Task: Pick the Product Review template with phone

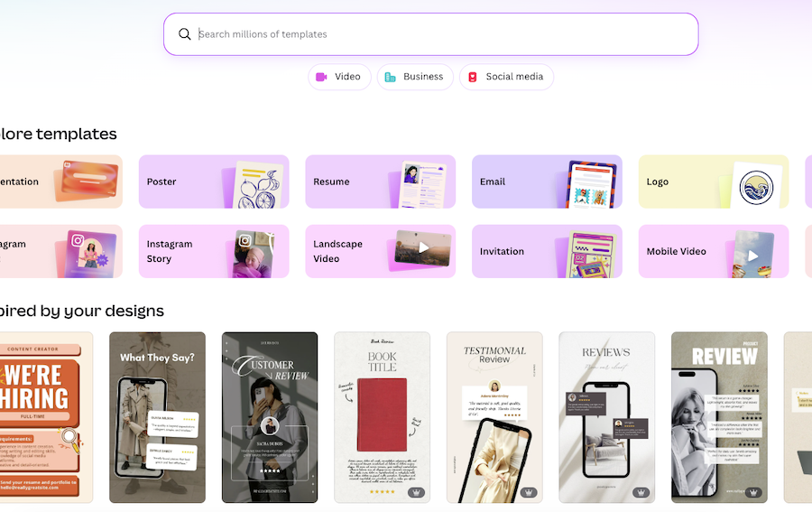Action: pyautogui.click(x=719, y=417)
